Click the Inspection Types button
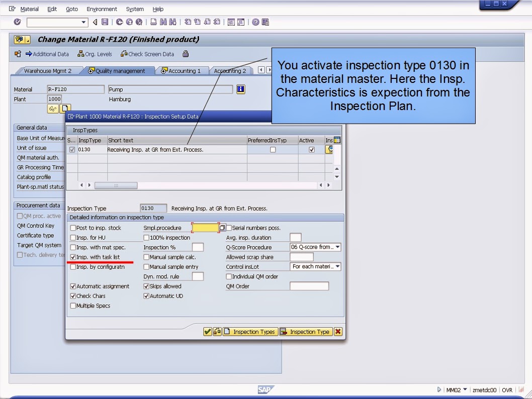The width and height of the screenshot is (532, 399). point(250,331)
